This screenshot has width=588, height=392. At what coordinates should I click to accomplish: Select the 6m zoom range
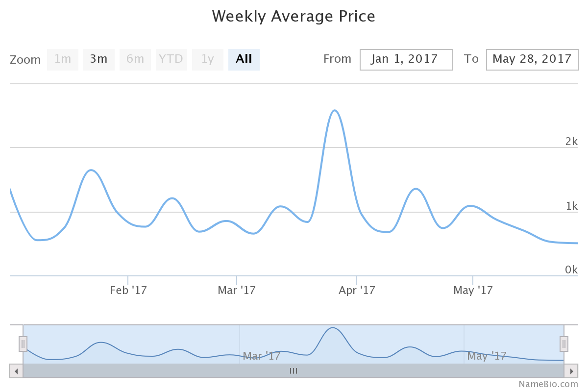[135, 60]
